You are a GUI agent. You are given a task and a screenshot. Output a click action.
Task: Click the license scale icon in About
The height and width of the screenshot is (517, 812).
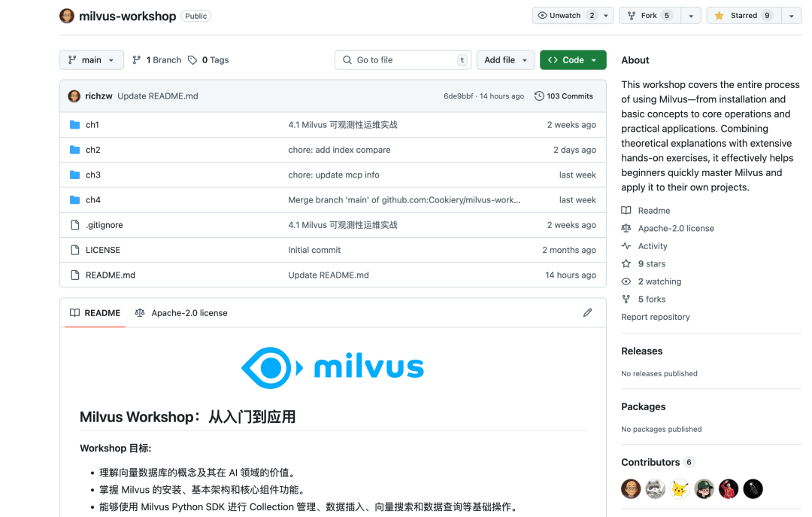point(626,228)
